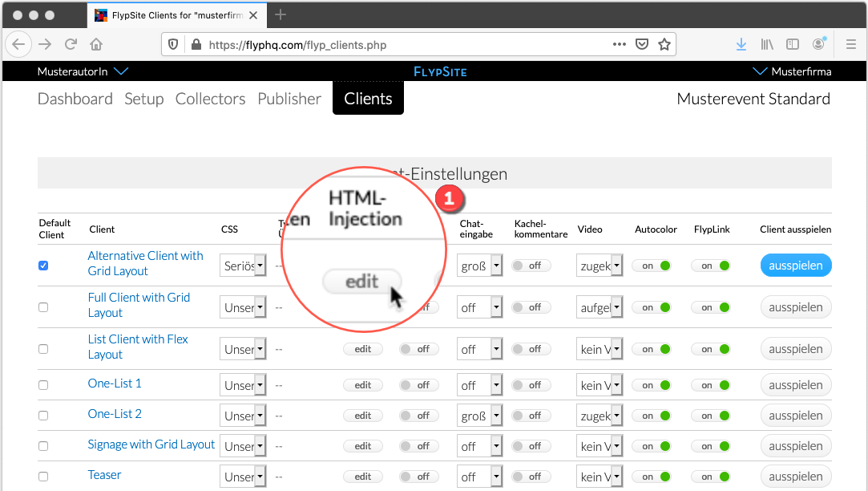
Task: Open CSS dropdown for Alternative Client
Action: coord(243,266)
